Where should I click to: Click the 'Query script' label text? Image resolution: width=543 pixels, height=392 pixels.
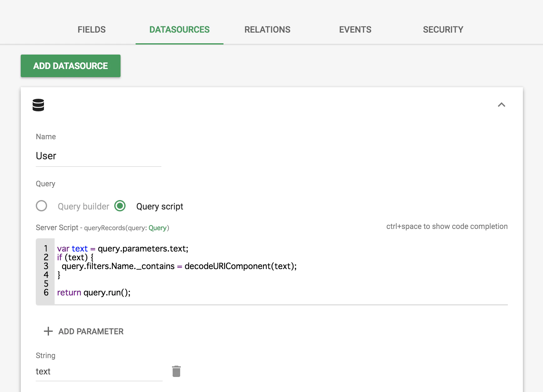click(160, 206)
